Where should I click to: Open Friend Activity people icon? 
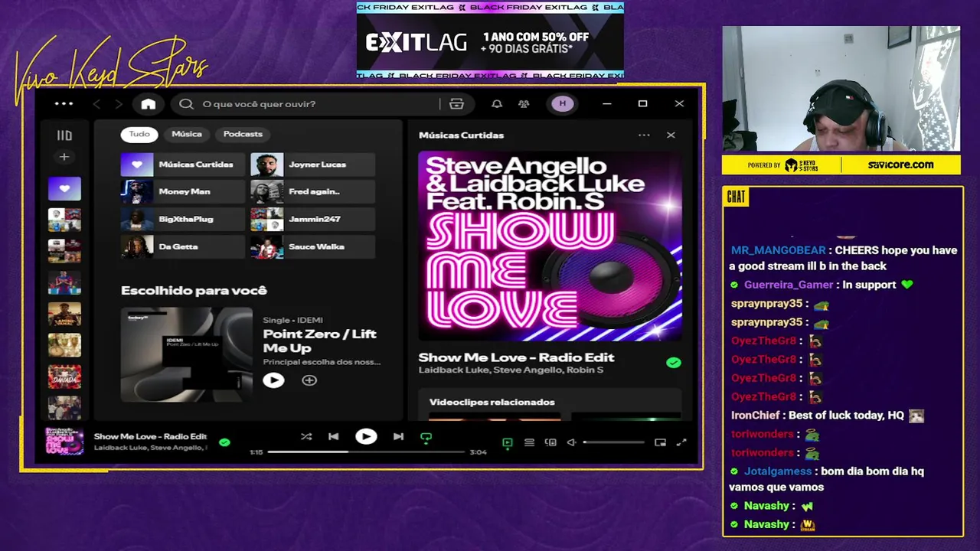coord(524,104)
